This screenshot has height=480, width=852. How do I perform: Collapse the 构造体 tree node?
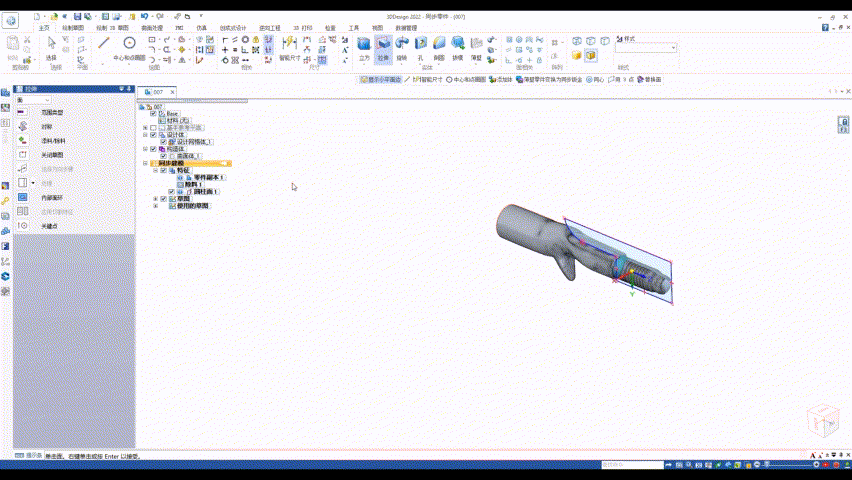pos(145,149)
